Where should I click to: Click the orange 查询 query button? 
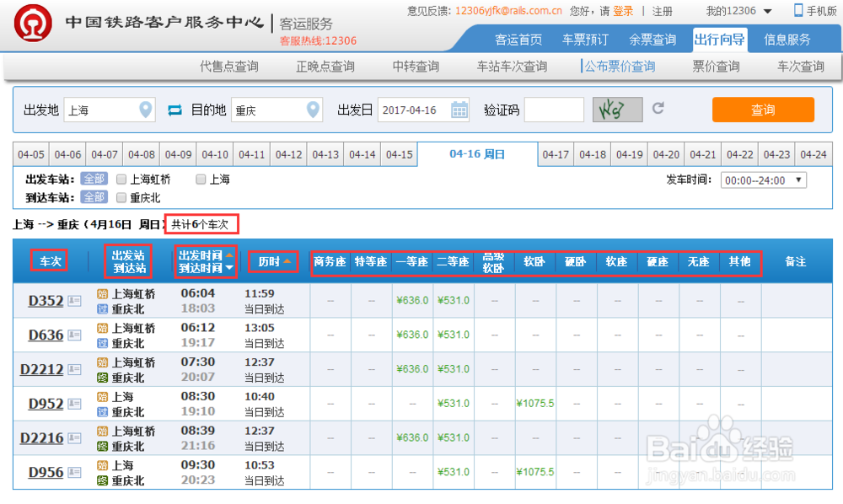762,110
